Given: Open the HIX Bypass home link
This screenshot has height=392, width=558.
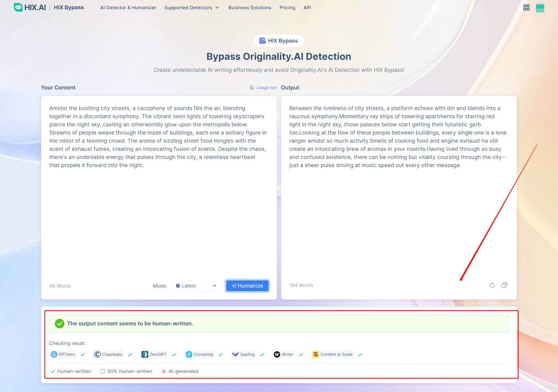Looking at the screenshot, I should click(69, 7).
